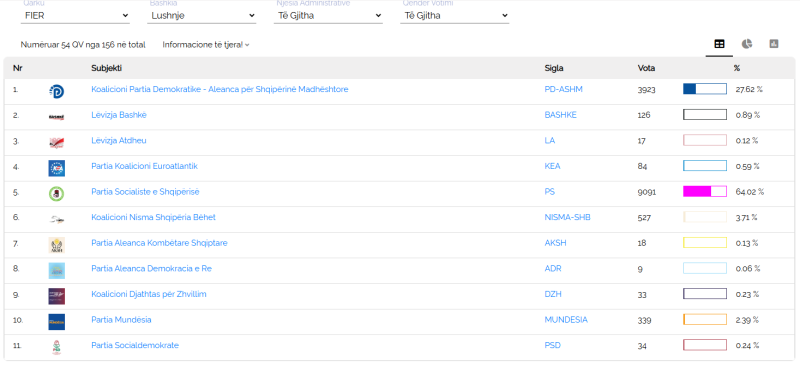Image resolution: width=800 pixels, height=365 pixels.
Task: Open the Qarku dropdown showing FIER
Action: point(76,15)
